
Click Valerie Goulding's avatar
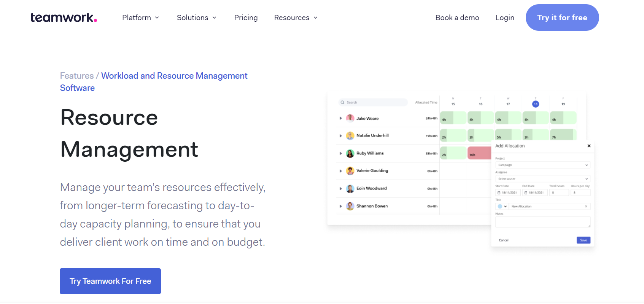coord(350,171)
